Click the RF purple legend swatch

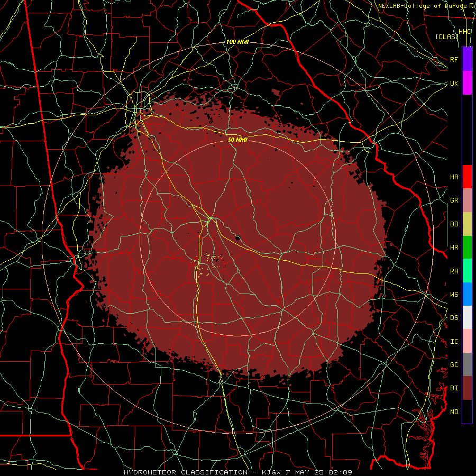(467, 59)
